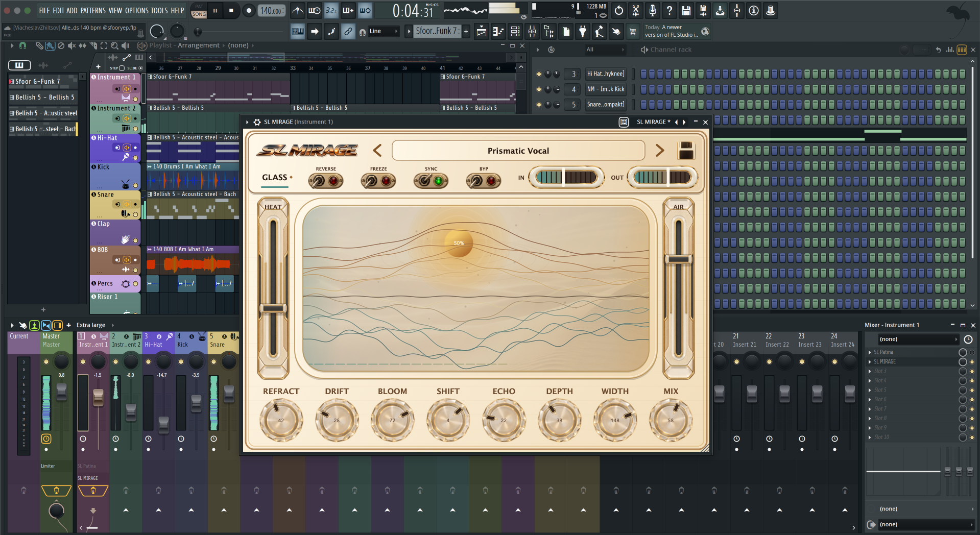This screenshot has height=535, width=980.
Task: Go to previous SL MIRAGE preset
Action: (377, 151)
